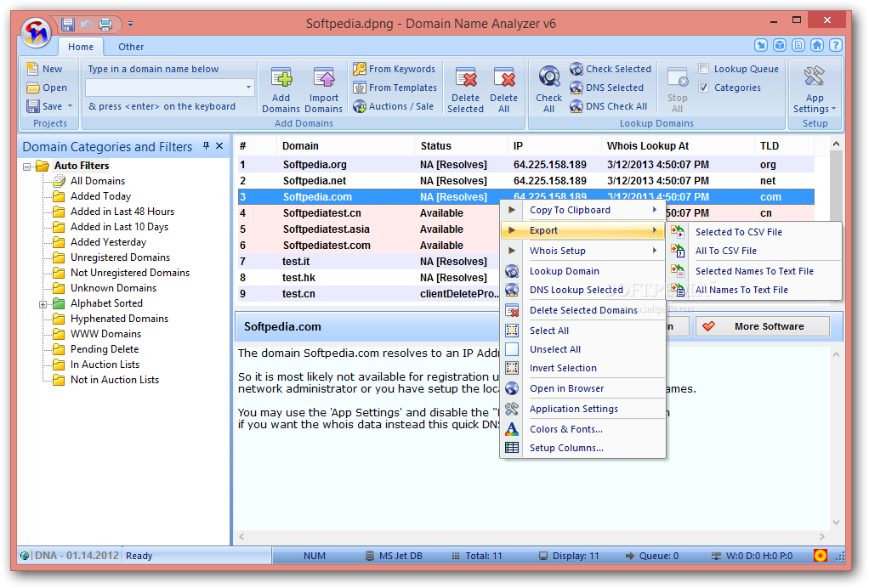
Task: Create a New project
Action: coord(44,69)
